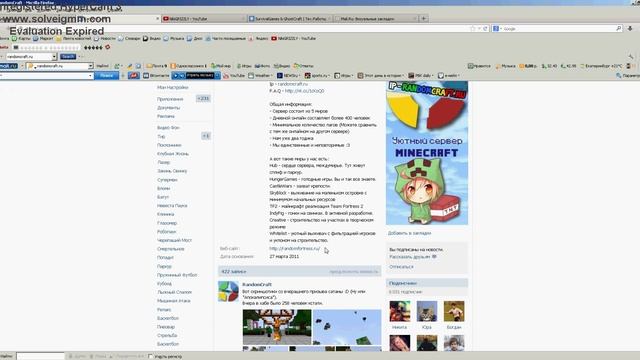Open ВКонтакте toolbar button
The width and height of the screenshot is (640, 360).
tap(156, 76)
